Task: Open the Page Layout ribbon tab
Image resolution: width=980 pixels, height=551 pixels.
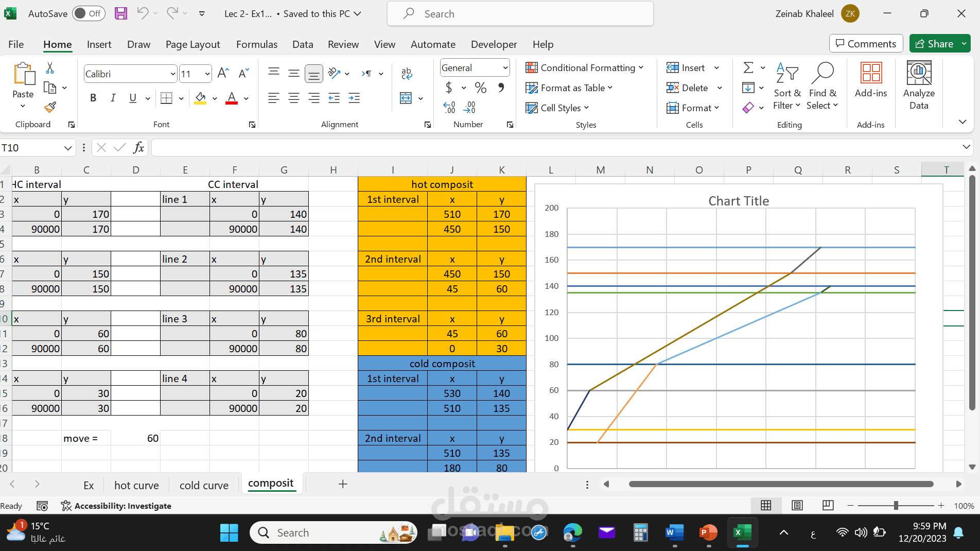Action: (193, 44)
